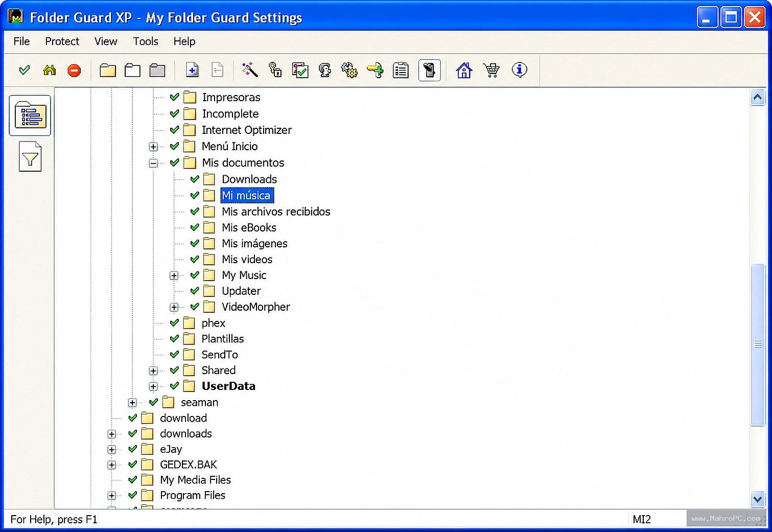The width and height of the screenshot is (772, 532).
Task: Collapse the Mis documentos folder
Action: pyautogui.click(x=153, y=163)
